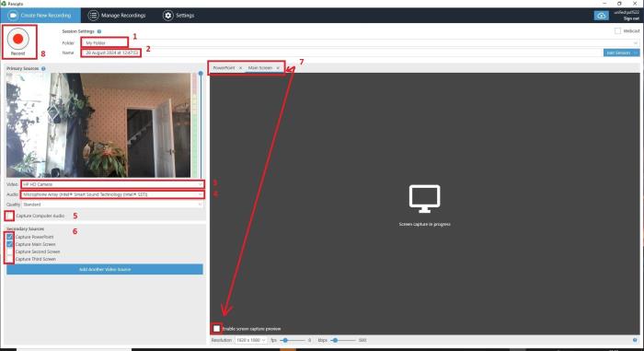This screenshot has height=351, width=644.
Task: Expand the Video source dropdown
Action: click(x=112, y=184)
